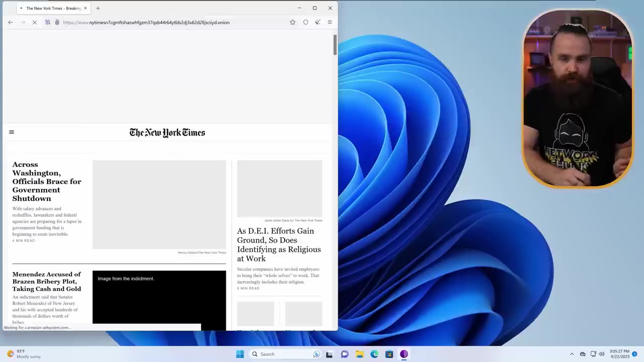Open the Government Shutdown headline
Screen dimensions: 644x362
click(47, 181)
